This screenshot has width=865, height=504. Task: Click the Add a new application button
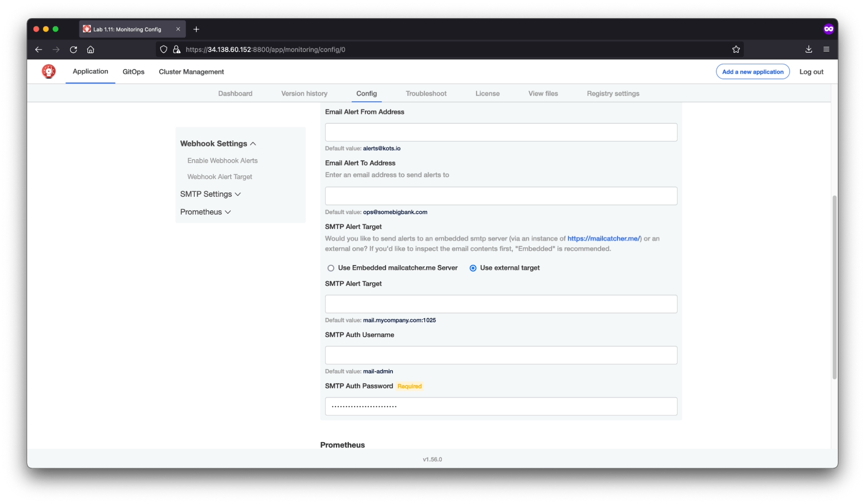coord(752,72)
